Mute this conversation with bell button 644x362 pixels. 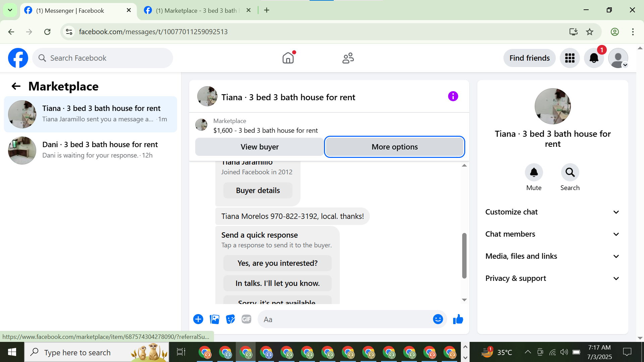[x=534, y=172]
